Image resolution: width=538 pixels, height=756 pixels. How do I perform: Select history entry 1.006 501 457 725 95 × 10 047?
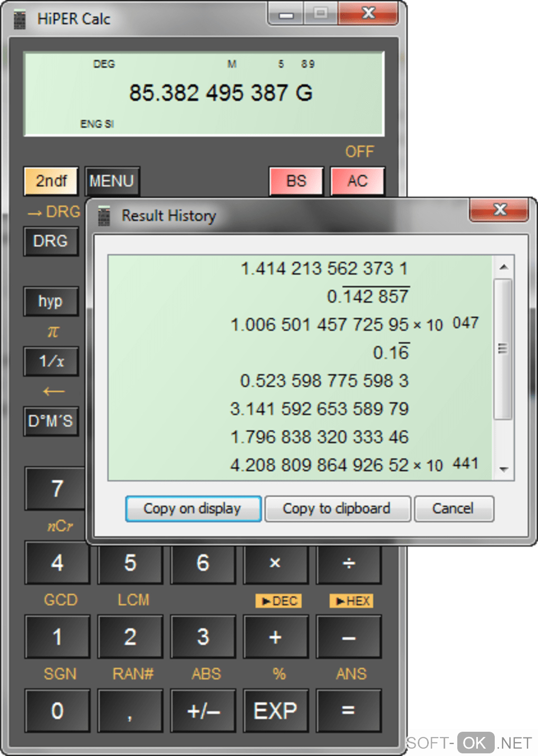(x=300, y=324)
